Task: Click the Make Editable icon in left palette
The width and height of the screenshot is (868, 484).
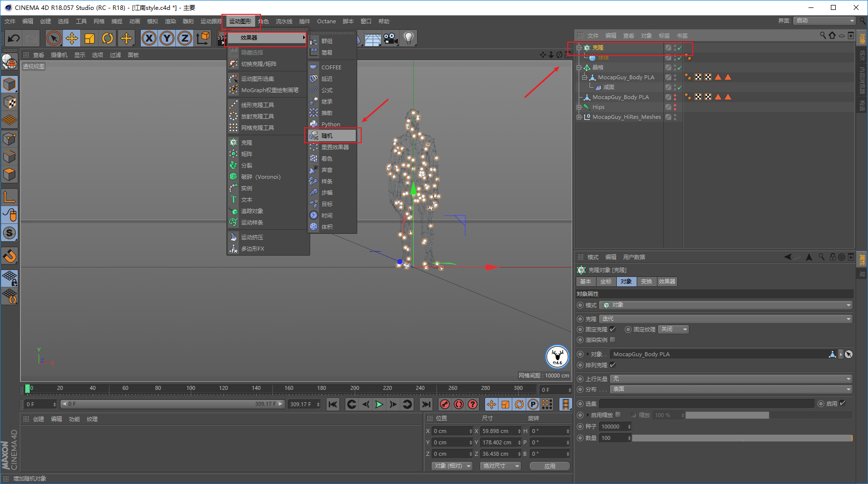Action: click(9, 61)
